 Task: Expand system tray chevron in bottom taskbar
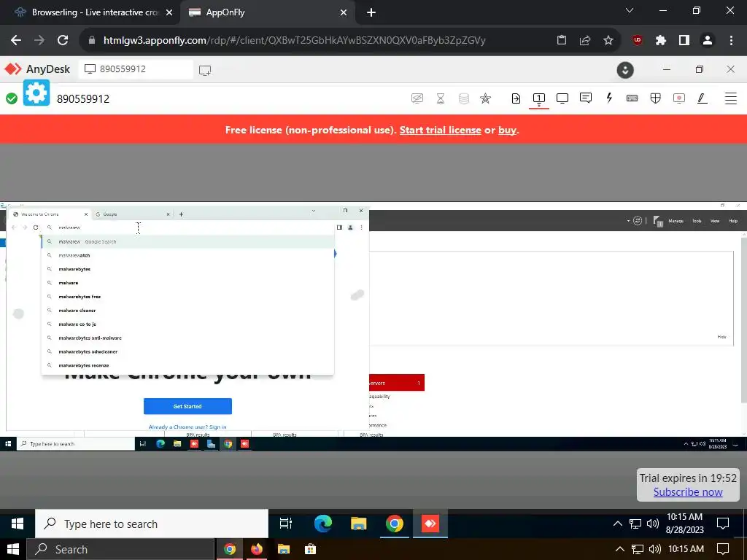coord(619,549)
